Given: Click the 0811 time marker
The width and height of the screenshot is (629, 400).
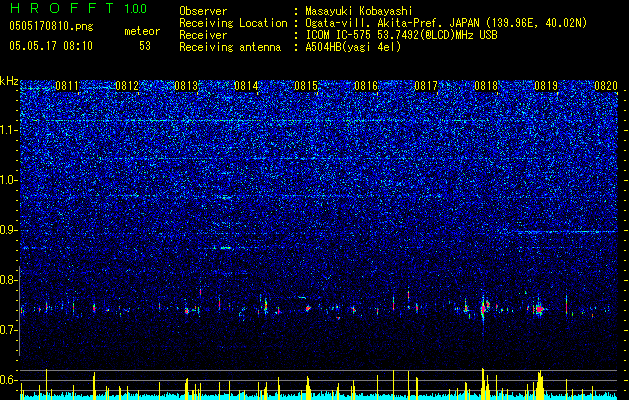Looking at the screenshot, I should [67, 86].
